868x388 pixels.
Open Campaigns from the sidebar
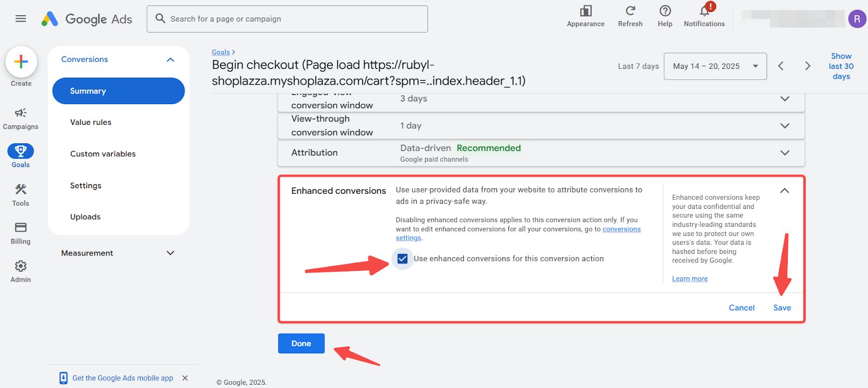click(x=21, y=113)
